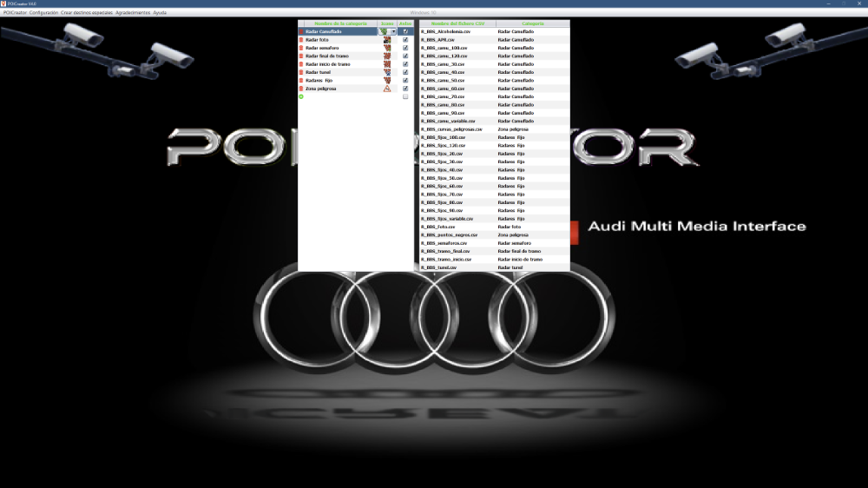The height and width of the screenshot is (488, 868).
Task: Select file R_BBS_semaforos.csv
Action: (x=444, y=243)
